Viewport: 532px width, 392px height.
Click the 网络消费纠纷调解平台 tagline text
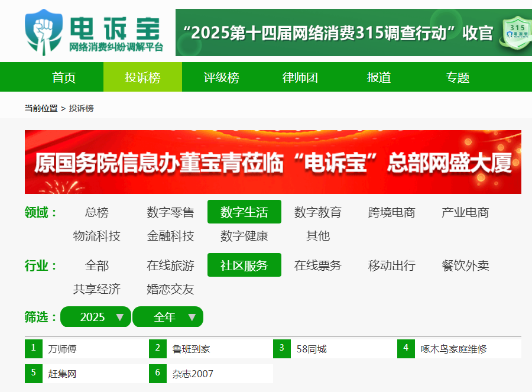[x=116, y=47]
